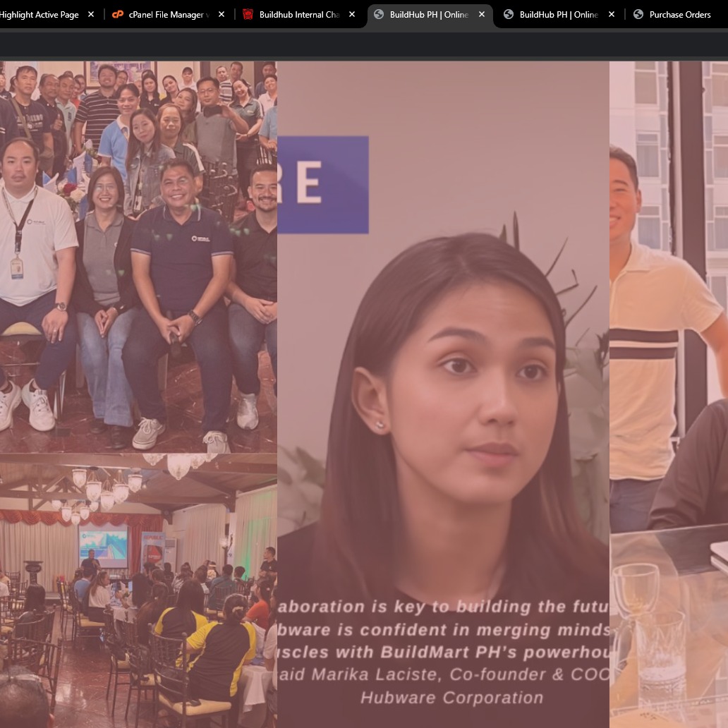This screenshot has width=728, height=728.
Task: Click the globe icon on the Purchase Orders tab
Action: click(x=638, y=14)
